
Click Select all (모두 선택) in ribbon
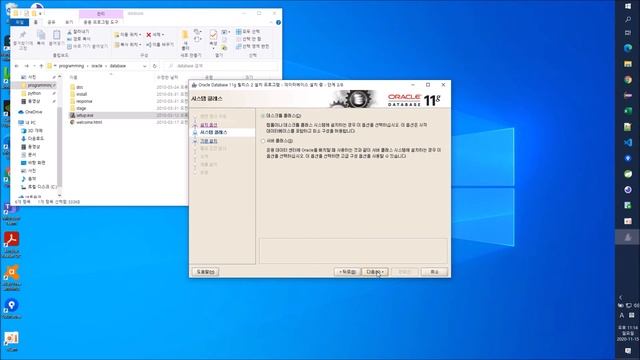click(248, 32)
